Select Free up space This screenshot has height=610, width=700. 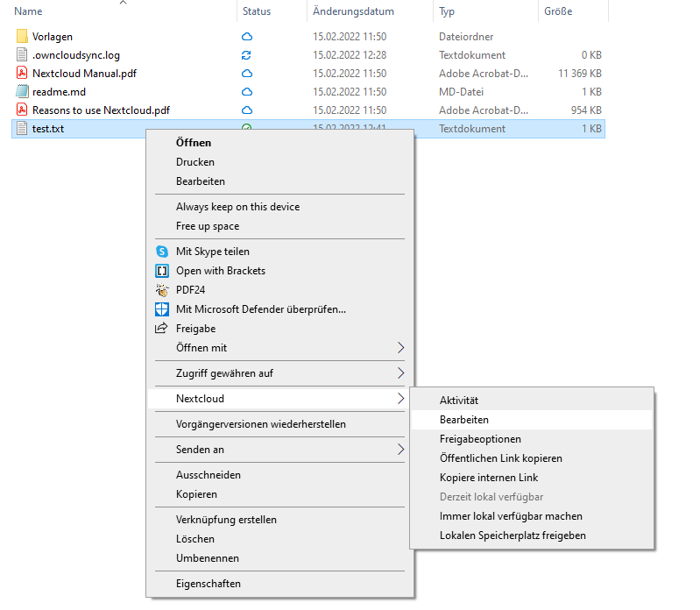point(279,226)
